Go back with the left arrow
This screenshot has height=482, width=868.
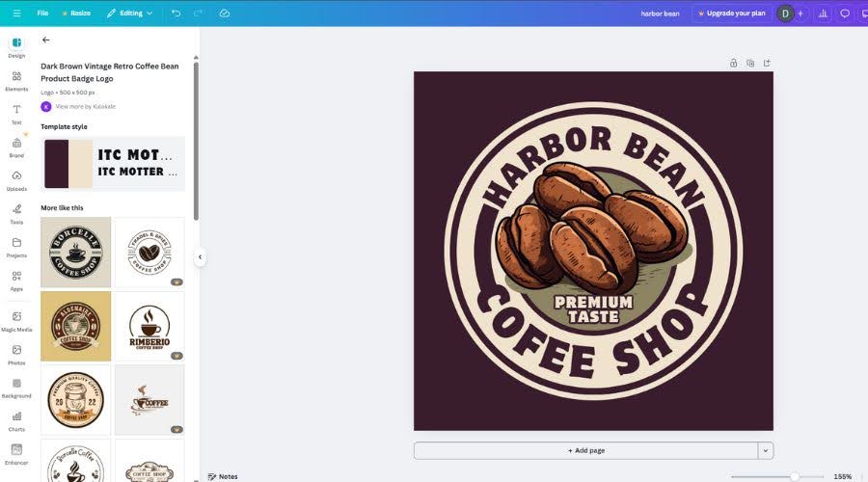46,40
